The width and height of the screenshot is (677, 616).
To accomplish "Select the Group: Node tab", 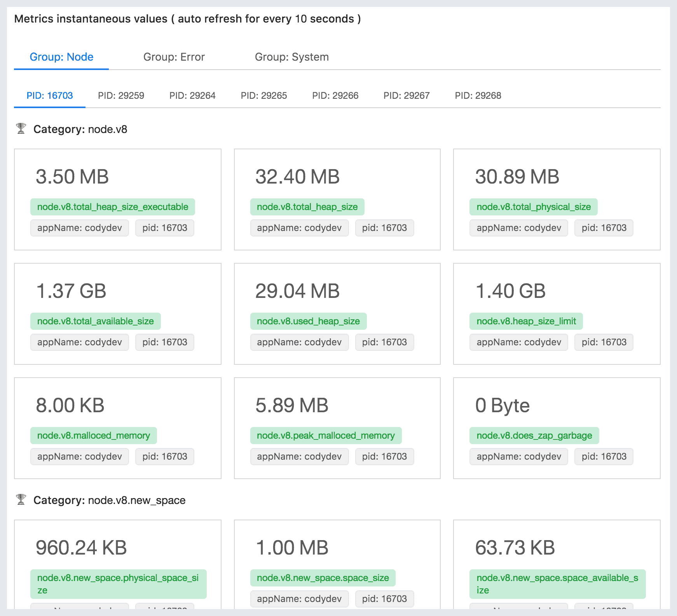I will pyautogui.click(x=61, y=57).
